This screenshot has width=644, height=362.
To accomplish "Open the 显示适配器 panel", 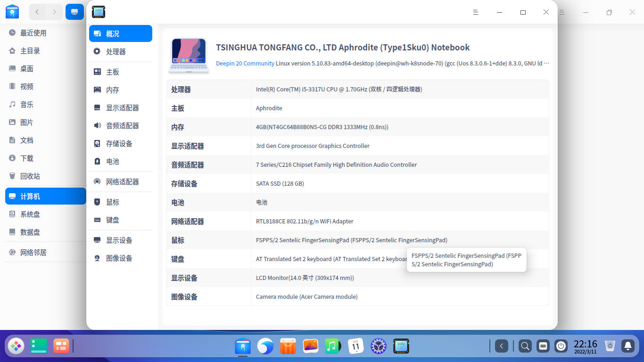I will point(122,107).
